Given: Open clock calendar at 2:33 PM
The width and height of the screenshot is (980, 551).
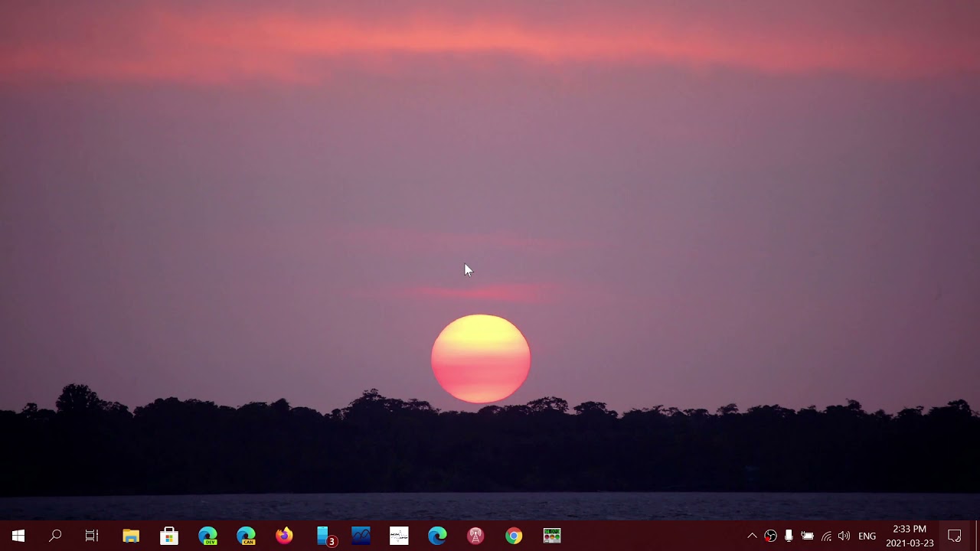Looking at the screenshot, I should coord(910,536).
